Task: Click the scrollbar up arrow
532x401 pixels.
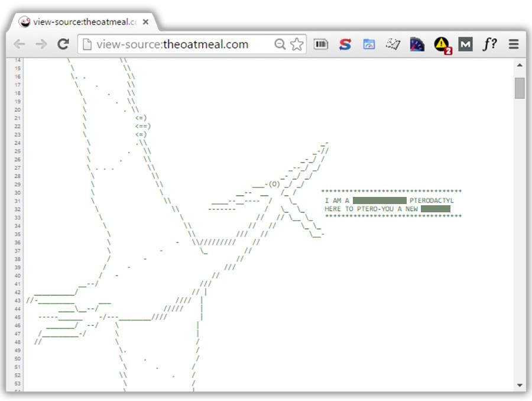Action: click(520, 65)
